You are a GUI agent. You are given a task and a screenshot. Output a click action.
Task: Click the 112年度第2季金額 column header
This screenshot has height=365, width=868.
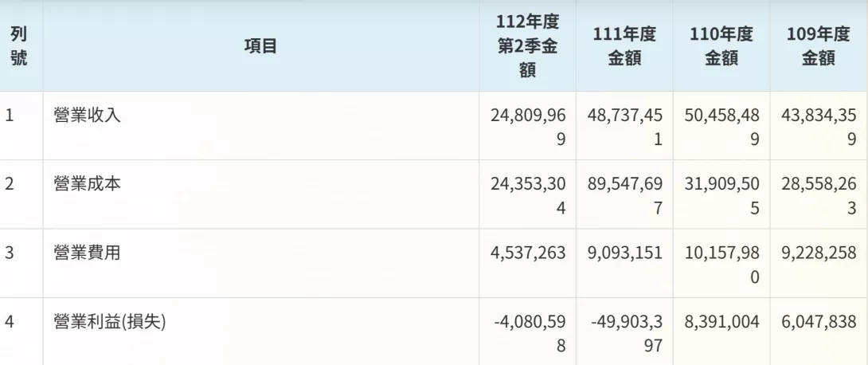point(527,46)
